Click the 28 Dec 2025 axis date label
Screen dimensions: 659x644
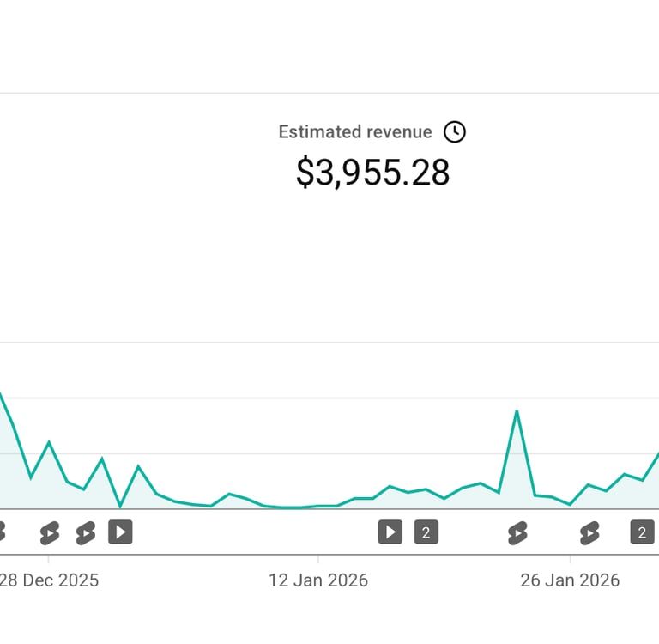49,580
